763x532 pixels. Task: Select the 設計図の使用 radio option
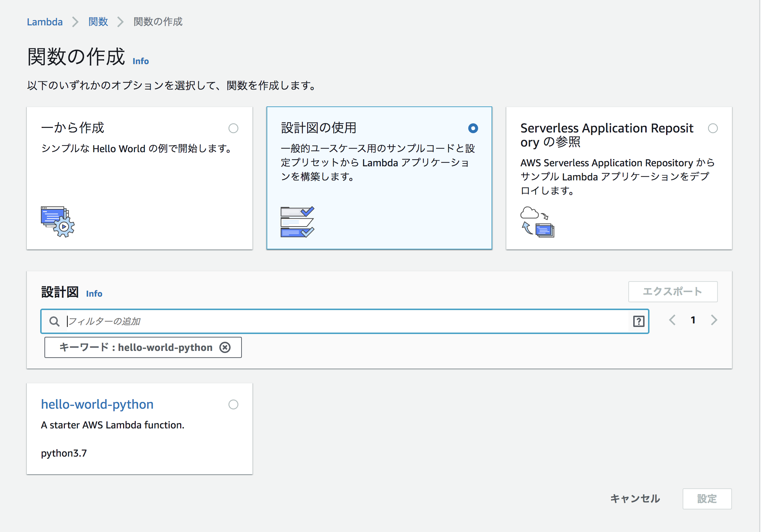(x=473, y=128)
